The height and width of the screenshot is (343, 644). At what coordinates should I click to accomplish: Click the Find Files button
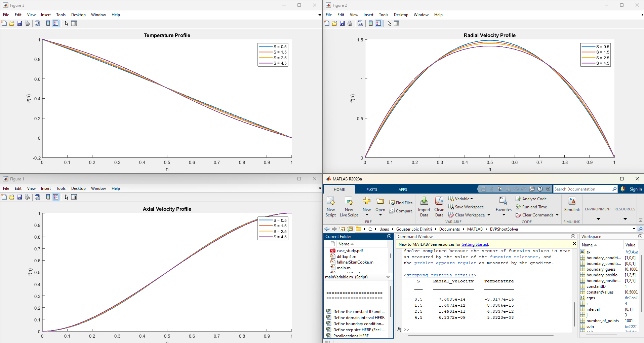[x=401, y=203]
